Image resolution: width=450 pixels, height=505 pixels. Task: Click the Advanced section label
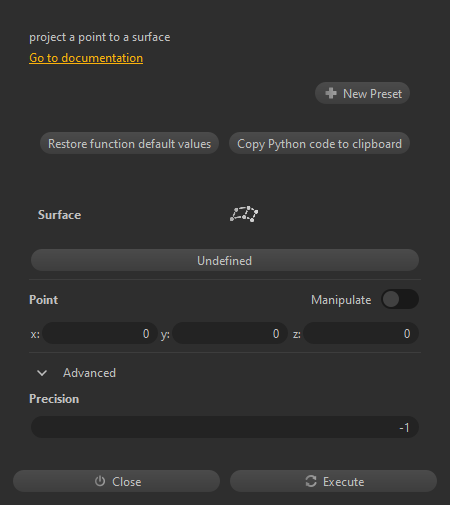click(89, 373)
